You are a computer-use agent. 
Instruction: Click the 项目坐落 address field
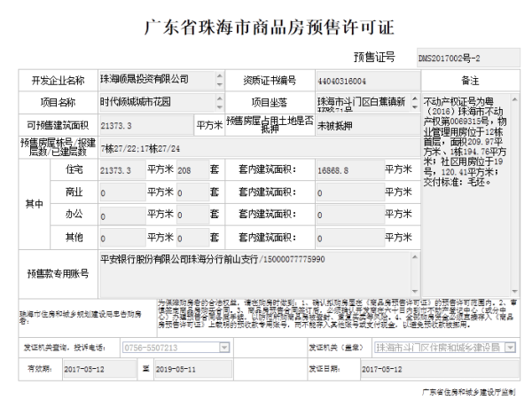pyautogui.click(x=364, y=102)
